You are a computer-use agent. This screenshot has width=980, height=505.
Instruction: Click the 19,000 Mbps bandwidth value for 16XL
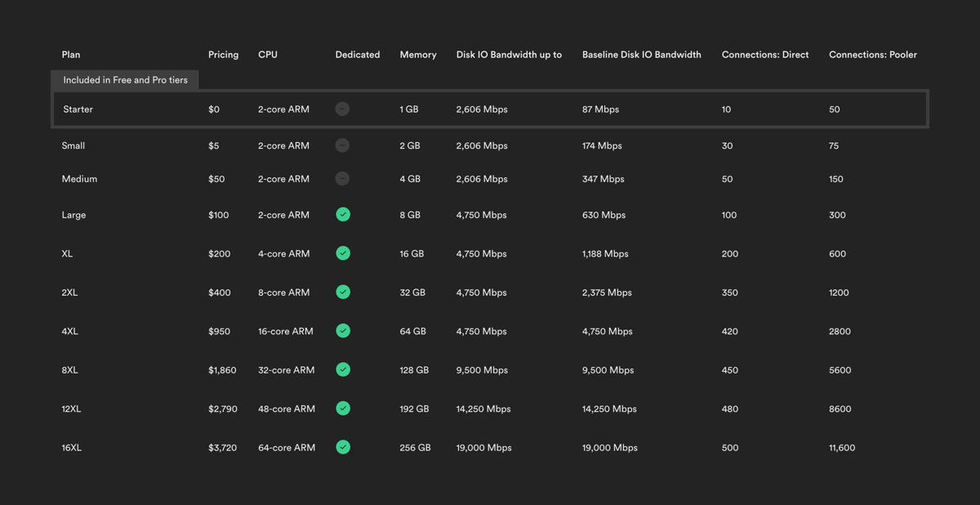point(483,447)
